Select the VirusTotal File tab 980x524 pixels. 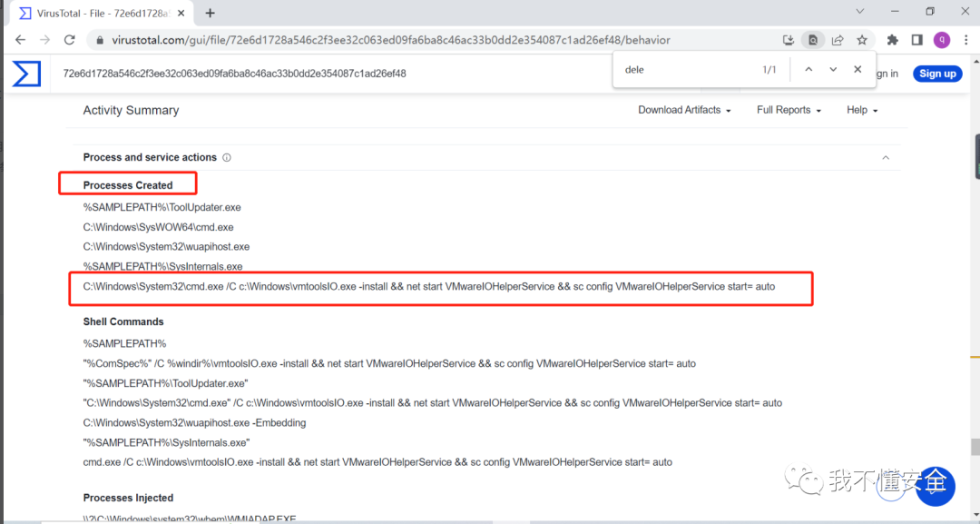click(102, 13)
